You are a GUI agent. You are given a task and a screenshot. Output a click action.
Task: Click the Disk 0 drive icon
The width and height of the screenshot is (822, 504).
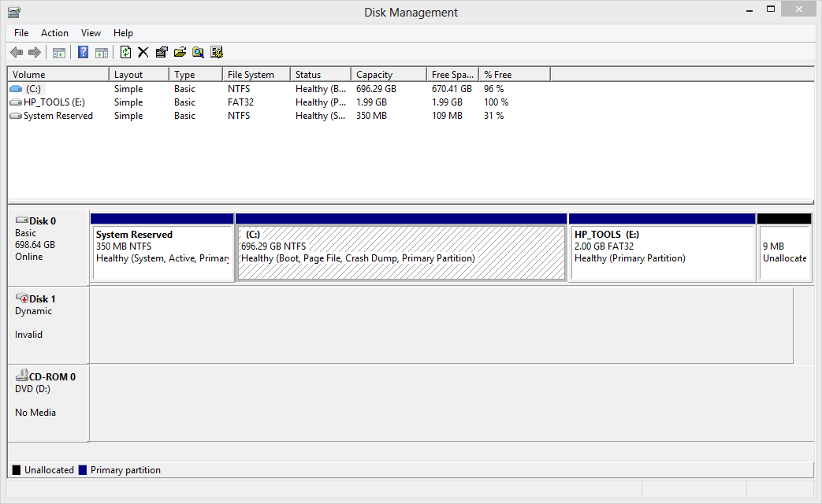[x=21, y=220]
